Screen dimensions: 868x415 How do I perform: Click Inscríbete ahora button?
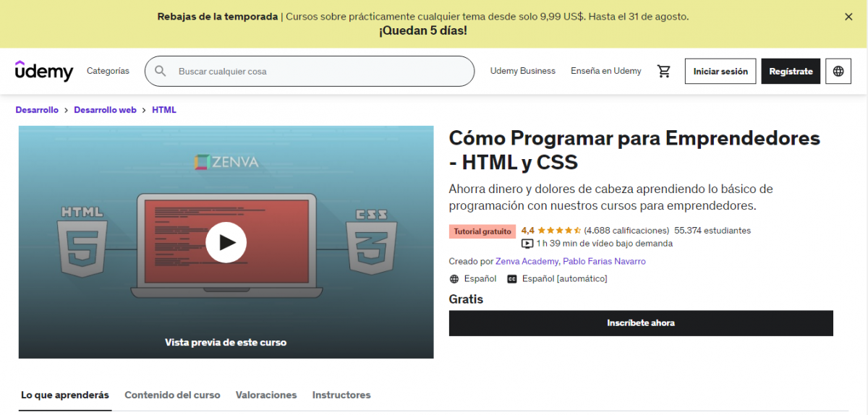640,323
